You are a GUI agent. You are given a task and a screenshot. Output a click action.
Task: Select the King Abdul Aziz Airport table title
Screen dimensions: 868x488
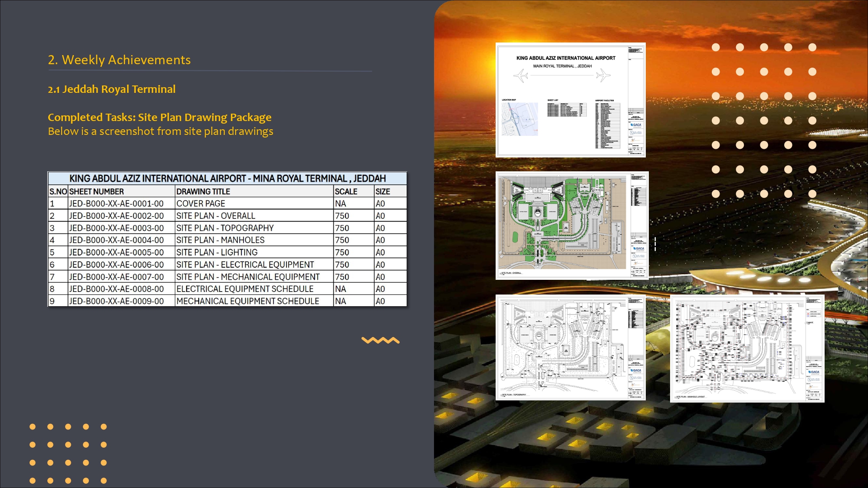[x=227, y=178]
